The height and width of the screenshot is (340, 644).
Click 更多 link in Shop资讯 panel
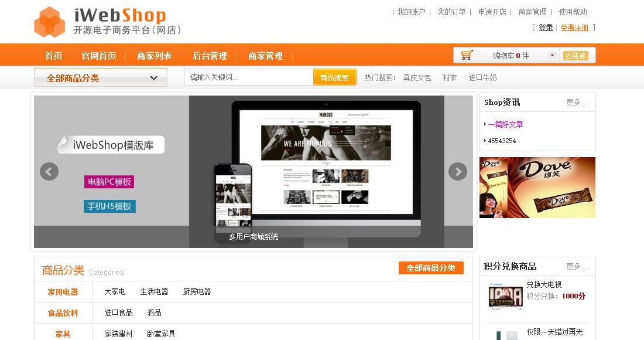click(x=577, y=102)
